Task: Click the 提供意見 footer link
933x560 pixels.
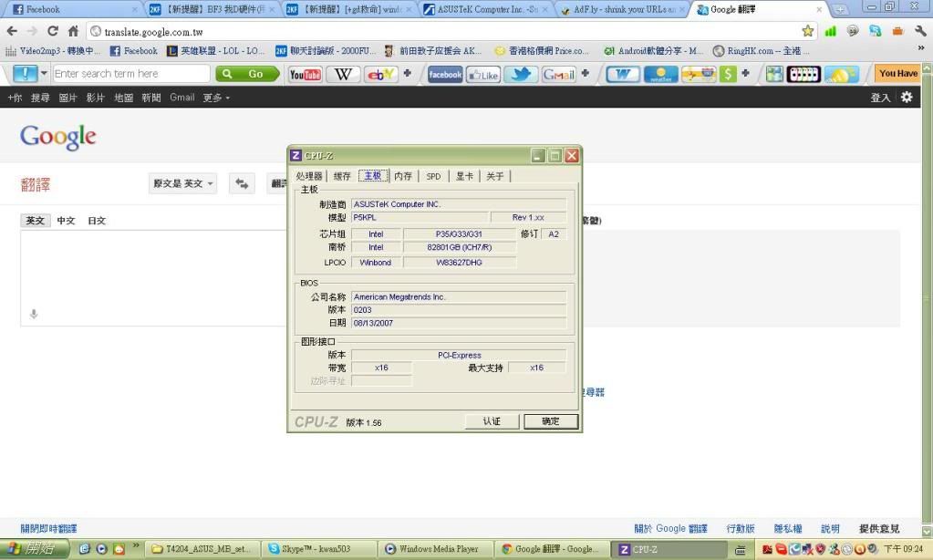Action: tap(879, 528)
